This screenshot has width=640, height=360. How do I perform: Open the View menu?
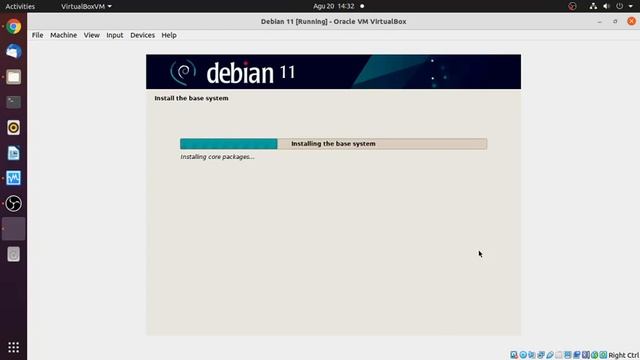pyautogui.click(x=91, y=35)
